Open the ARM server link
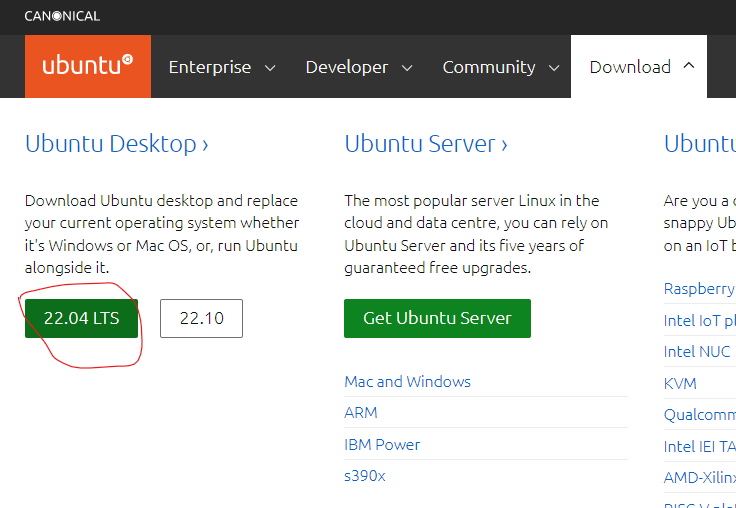The height and width of the screenshot is (508, 736). click(360, 413)
